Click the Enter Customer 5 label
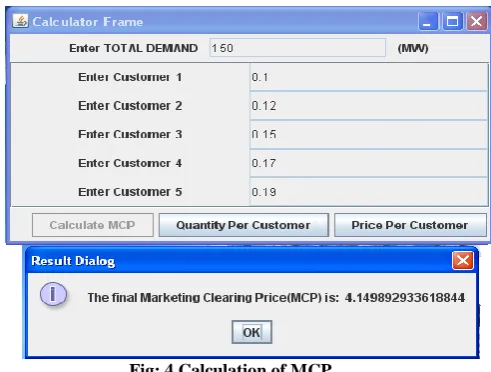 click(x=130, y=192)
